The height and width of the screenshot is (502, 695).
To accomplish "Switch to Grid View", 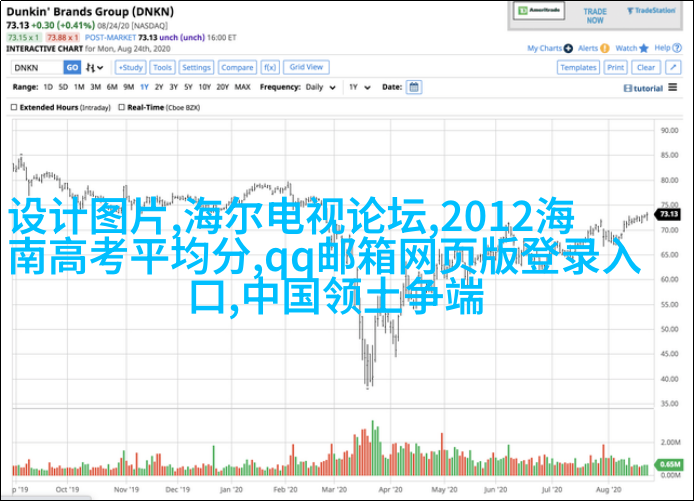I will pos(306,67).
